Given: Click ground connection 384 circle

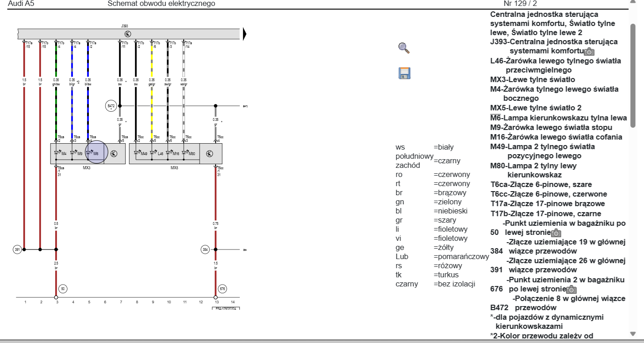Looking at the screenshot, I should coord(206,249).
